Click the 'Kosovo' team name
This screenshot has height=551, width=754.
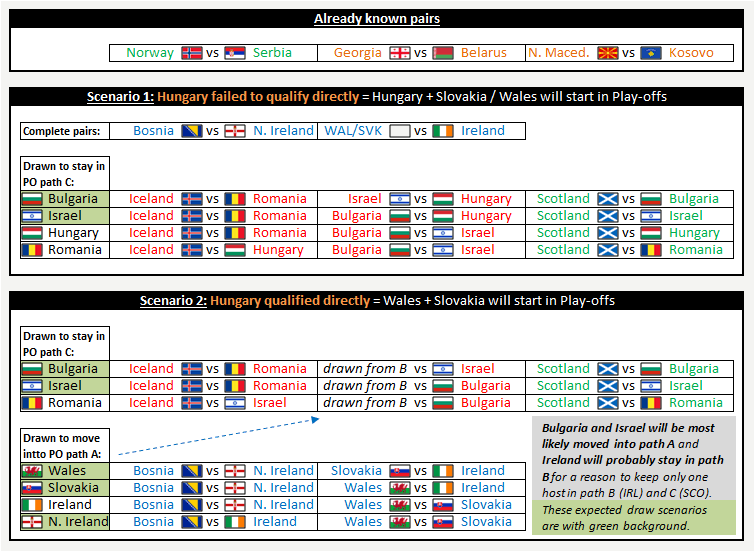click(691, 53)
